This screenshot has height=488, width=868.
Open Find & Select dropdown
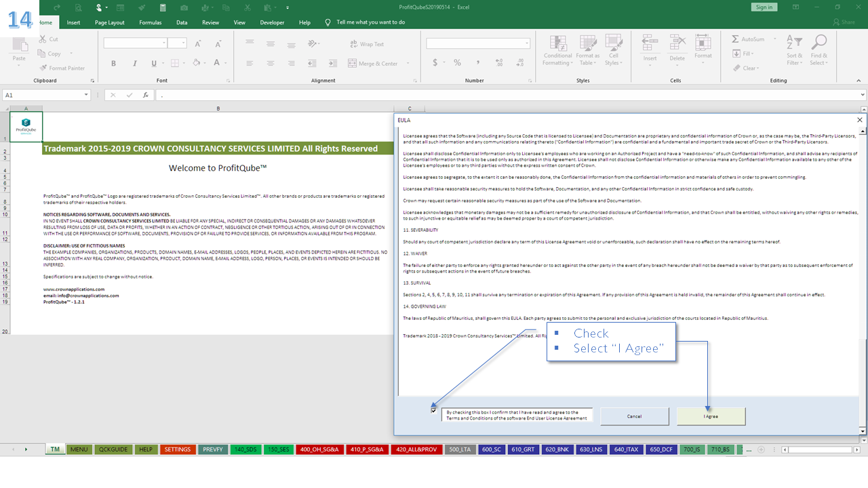(818, 51)
